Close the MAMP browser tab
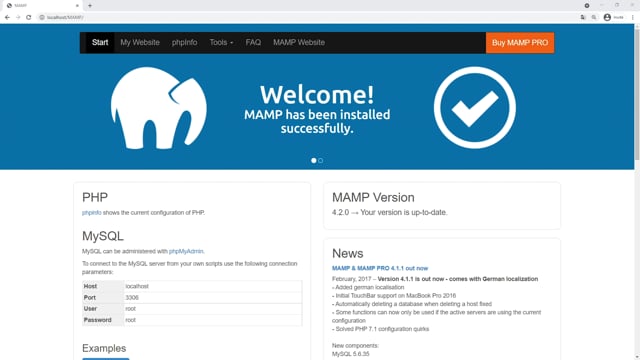 [x=77, y=6]
